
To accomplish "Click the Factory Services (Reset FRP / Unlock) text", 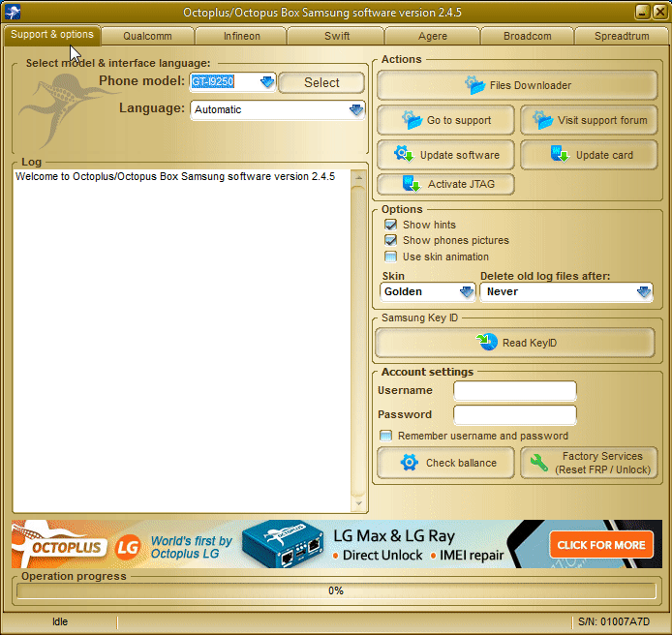I will point(602,463).
